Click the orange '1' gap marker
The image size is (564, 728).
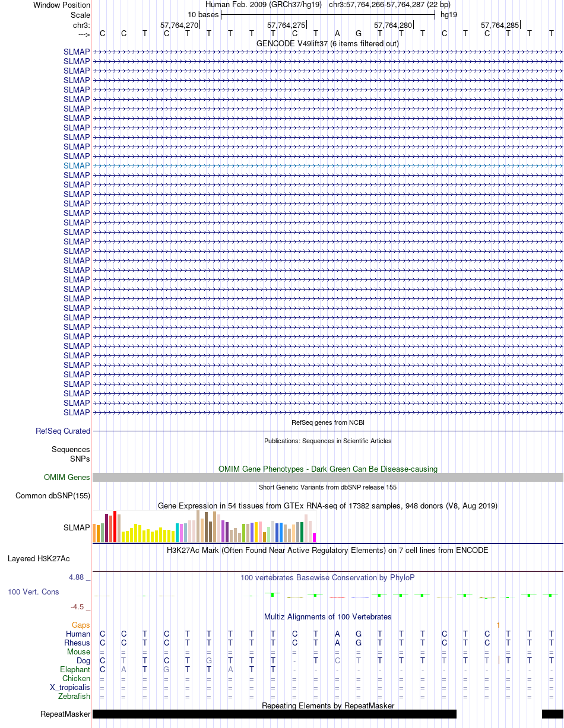click(x=498, y=625)
